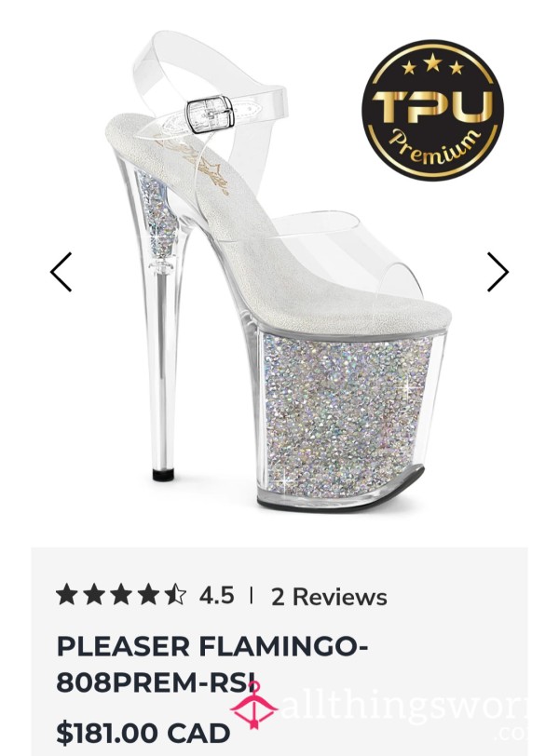Click the black heel tip

[x=164, y=474]
